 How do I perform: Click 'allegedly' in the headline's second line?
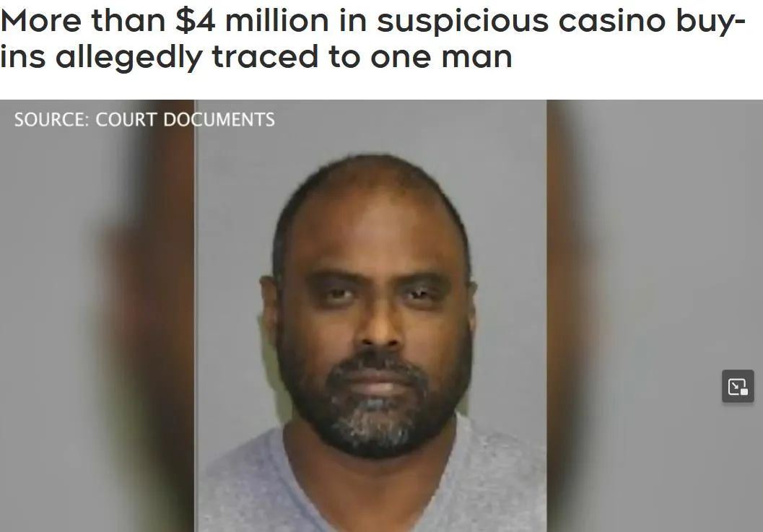(x=129, y=58)
